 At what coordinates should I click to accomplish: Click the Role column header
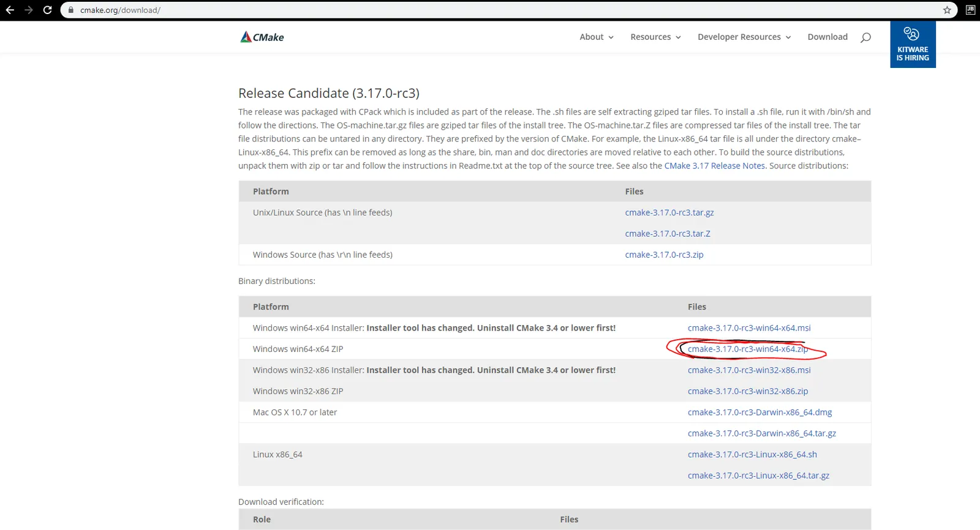pos(262,520)
